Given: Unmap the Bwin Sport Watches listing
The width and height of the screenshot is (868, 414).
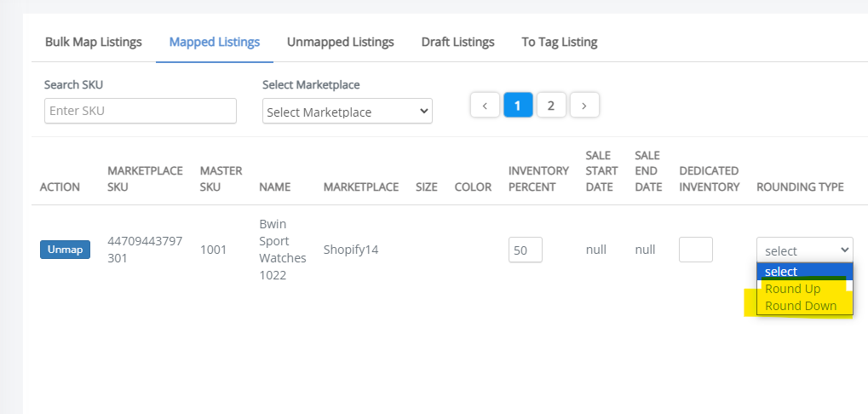Looking at the screenshot, I should [x=65, y=250].
